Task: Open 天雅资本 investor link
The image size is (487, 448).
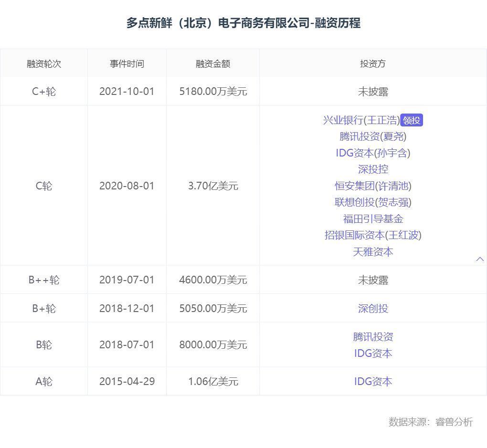Action: click(373, 252)
